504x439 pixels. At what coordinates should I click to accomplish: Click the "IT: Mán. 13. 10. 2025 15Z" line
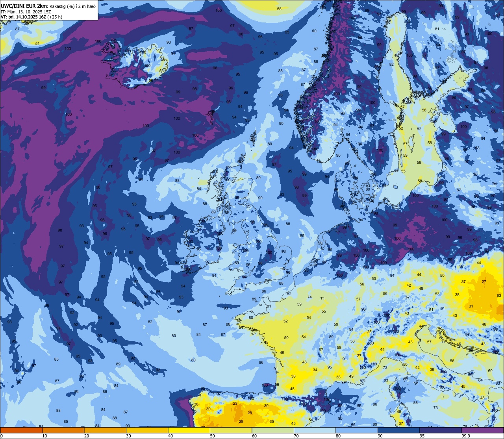pos(26,12)
